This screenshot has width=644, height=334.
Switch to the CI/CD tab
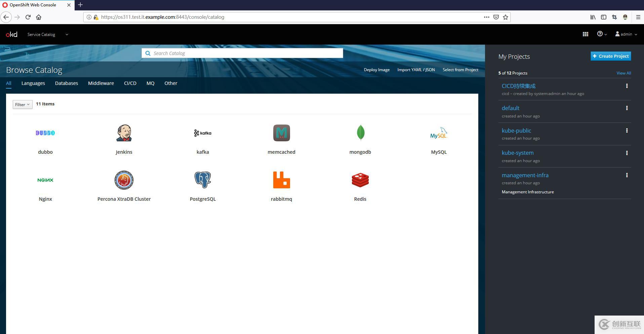click(130, 83)
